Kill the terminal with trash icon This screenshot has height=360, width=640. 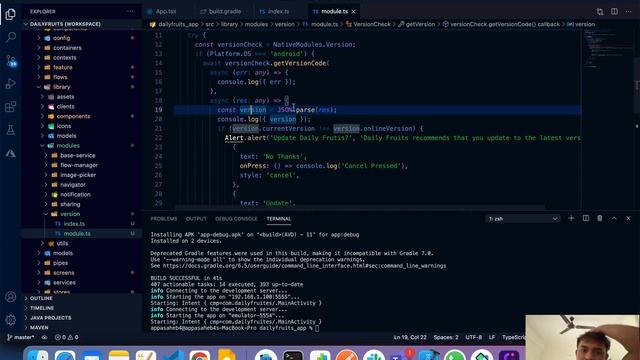pyautogui.click(x=600, y=218)
